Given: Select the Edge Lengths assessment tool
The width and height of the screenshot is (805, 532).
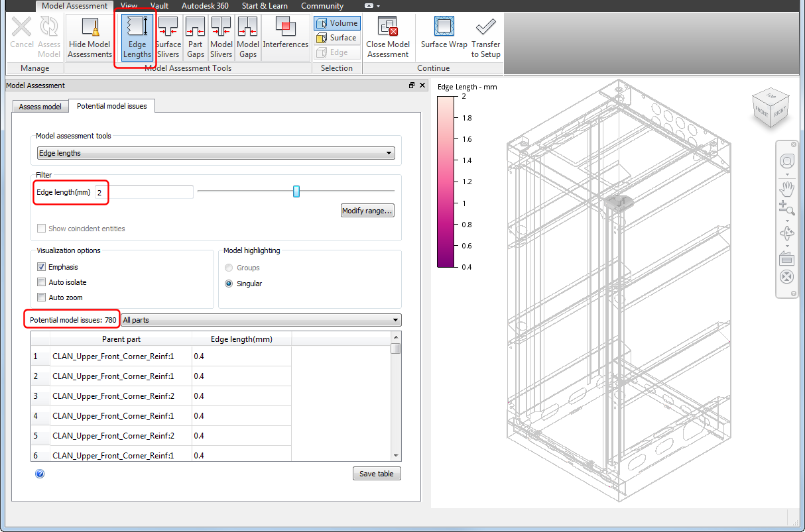Looking at the screenshot, I should click(137, 38).
